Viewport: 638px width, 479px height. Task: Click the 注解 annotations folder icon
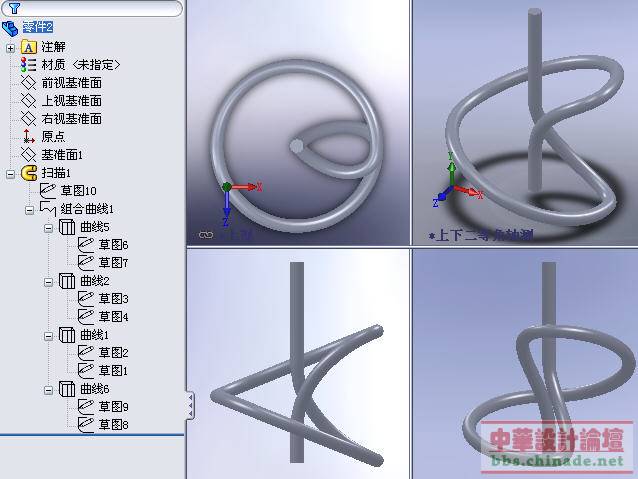[x=28, y=47]
